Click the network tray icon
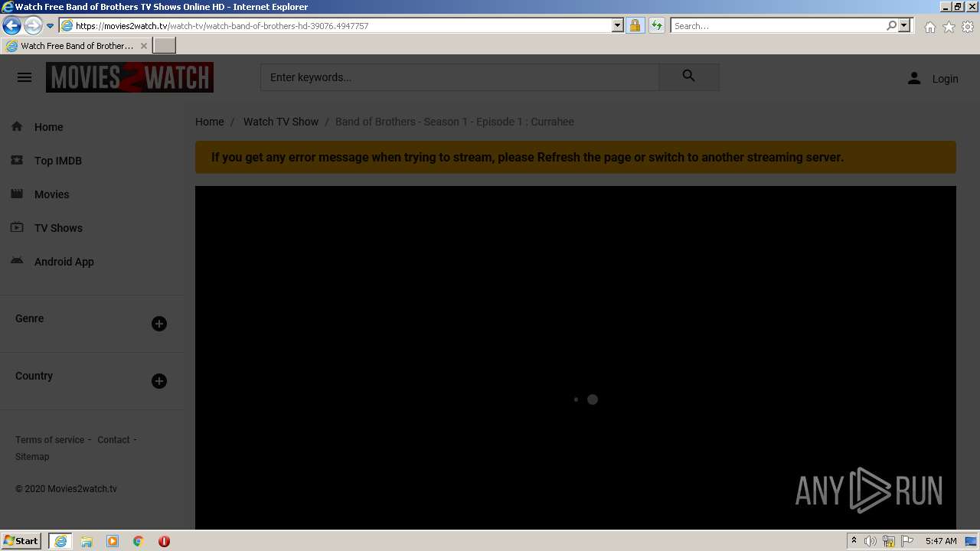The height and width of the screenshot is (551, 980). pyautogui.click(x=889, y=541)
